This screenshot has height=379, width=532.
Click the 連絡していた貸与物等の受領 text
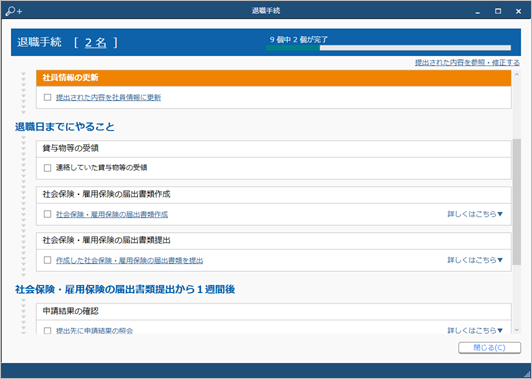[x=101, y=168]
